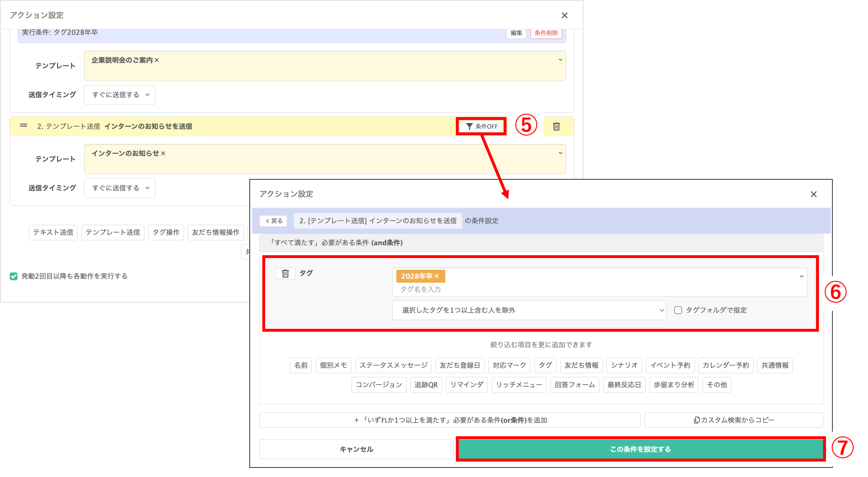Click the キャンセル button
The width and height of the screenshot is (868, 477).
[x=356, y=449]
